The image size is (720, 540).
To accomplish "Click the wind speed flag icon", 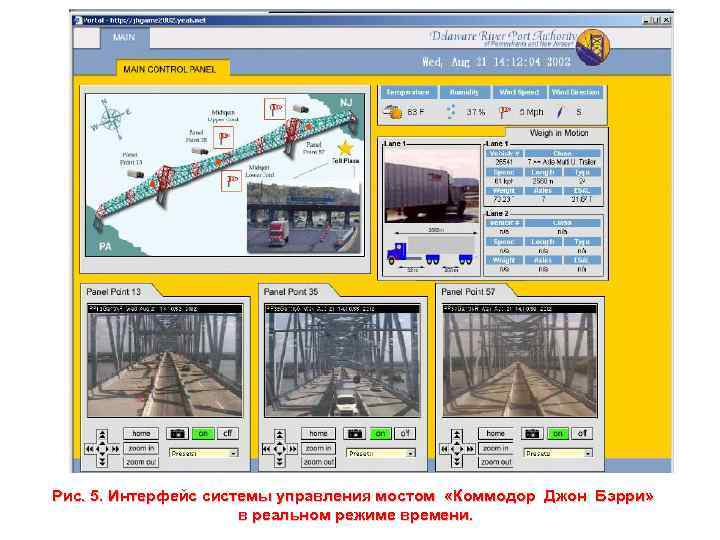I will [505, 112].
